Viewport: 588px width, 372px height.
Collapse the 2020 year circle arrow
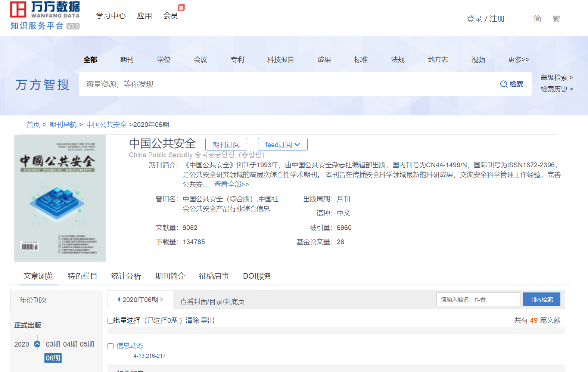point(37,344)
